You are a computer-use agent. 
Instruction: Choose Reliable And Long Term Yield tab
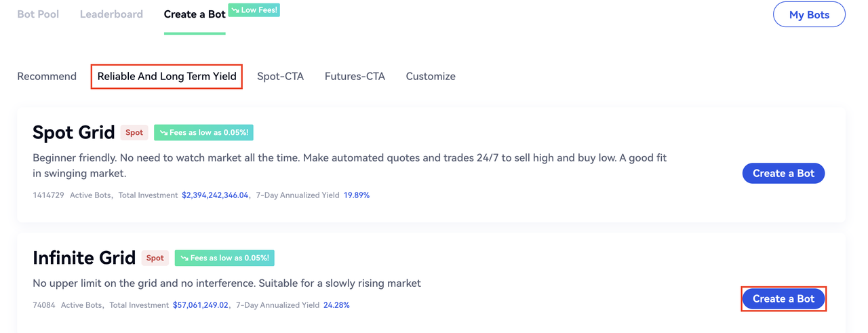click(167, 77)
